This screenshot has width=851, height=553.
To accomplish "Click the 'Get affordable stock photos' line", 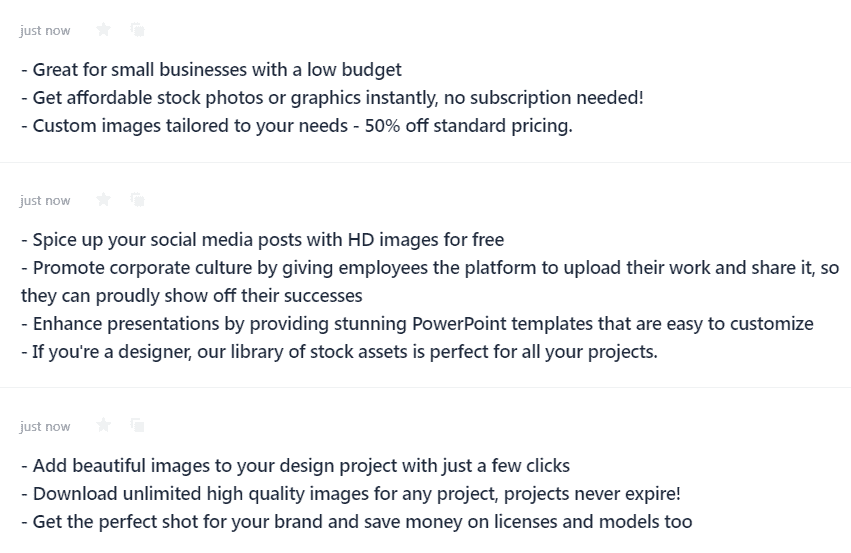I will pyautogui.click(x=333, y=98).
